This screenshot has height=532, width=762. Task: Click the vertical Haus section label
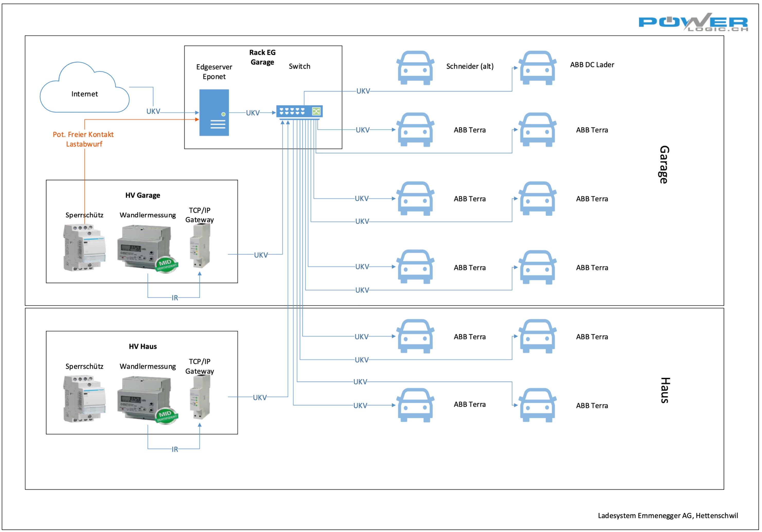(665, 390)
